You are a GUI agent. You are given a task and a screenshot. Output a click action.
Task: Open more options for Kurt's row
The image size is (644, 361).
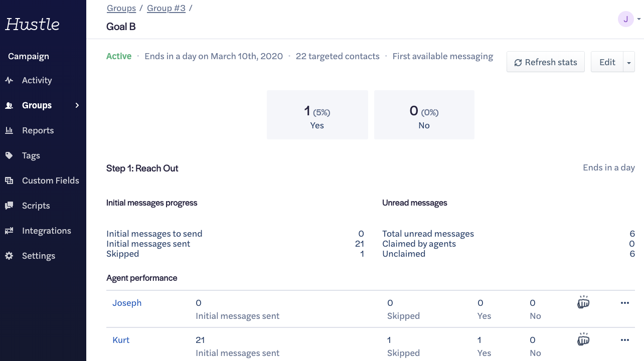point(625,340)
